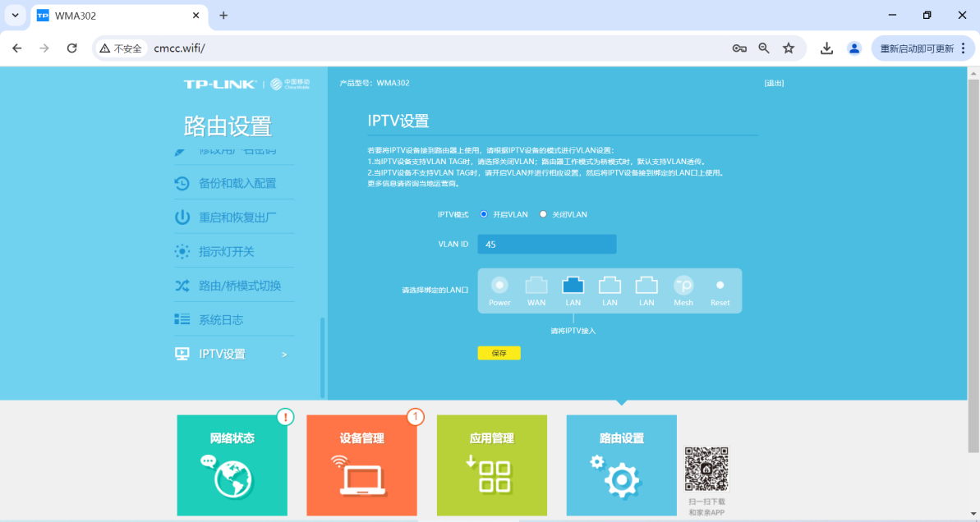Screen dimensions: 980x522
Task: Click the 退出 logout link
Action: 774,83
